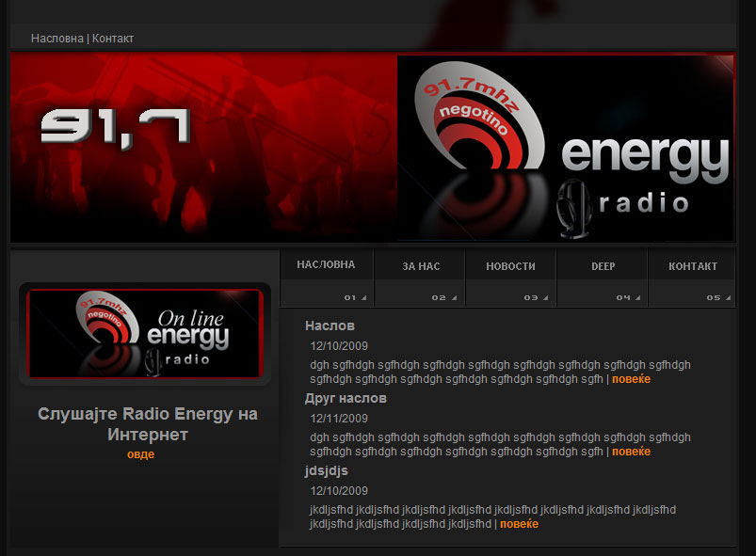This screenshot has width=756, height=556.
Task: Open the Насловна link in top bar
Action: point(56,39)
